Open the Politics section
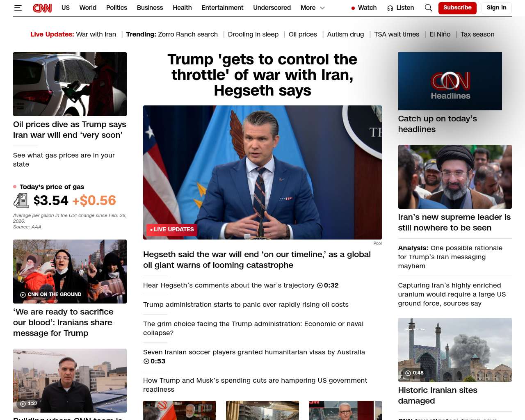This screenshot has width=525, height=420. tap(116, 8)
